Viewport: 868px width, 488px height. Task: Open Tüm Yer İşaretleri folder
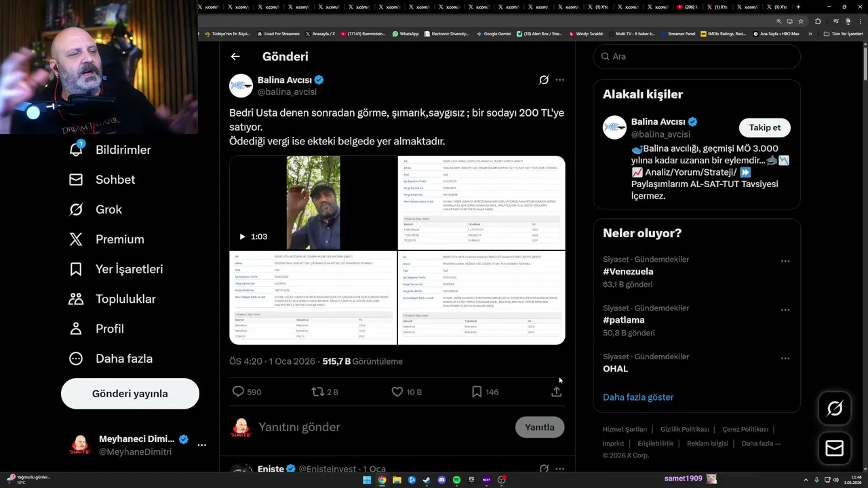(843, 33)
